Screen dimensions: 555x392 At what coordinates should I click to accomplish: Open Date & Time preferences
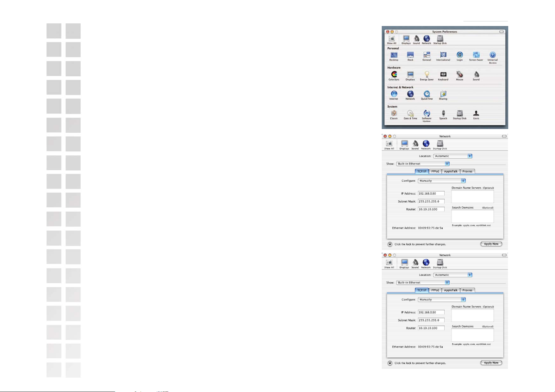pos(410,115)
